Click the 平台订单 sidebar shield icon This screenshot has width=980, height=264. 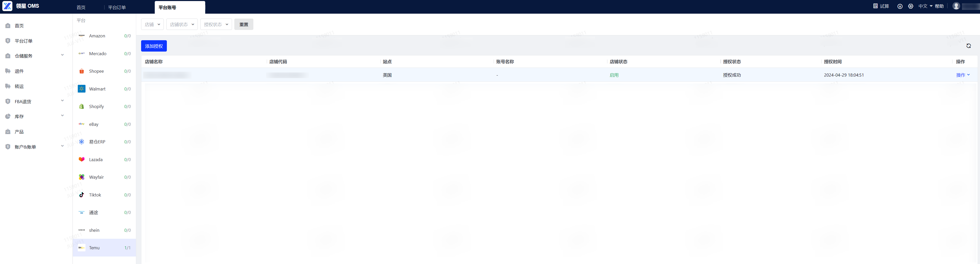[x=8, y=41]
